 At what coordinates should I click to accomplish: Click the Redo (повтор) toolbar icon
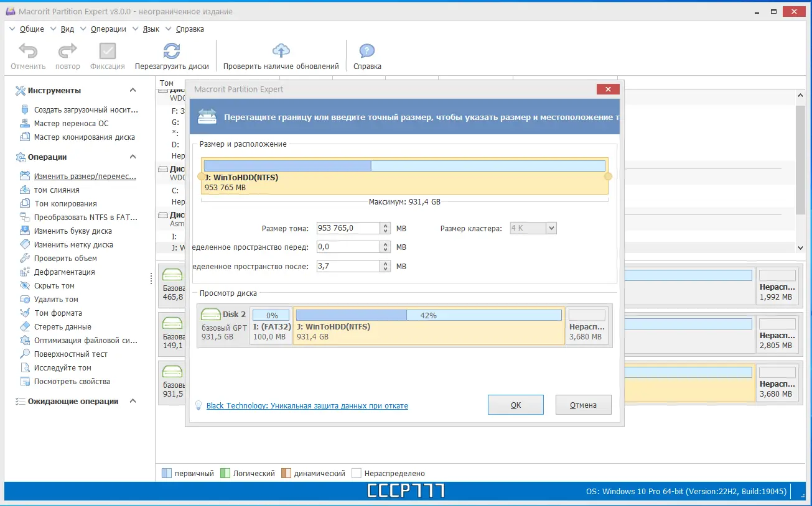click(x=67, y=51)
